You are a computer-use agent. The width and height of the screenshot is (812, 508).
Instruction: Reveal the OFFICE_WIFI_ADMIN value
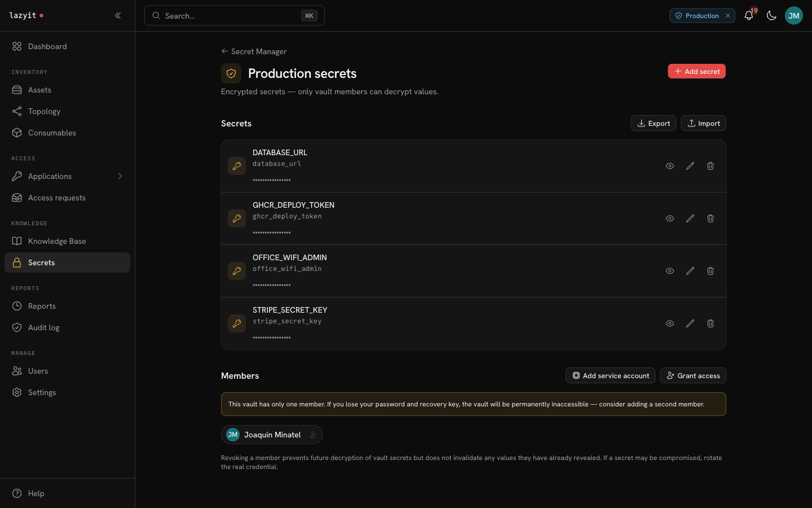(x=670, y=271)
